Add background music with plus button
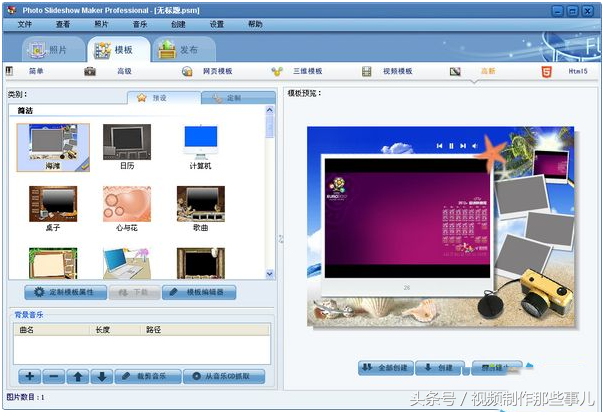The width and height of the screenshot is (604, 412). point(30,376)
